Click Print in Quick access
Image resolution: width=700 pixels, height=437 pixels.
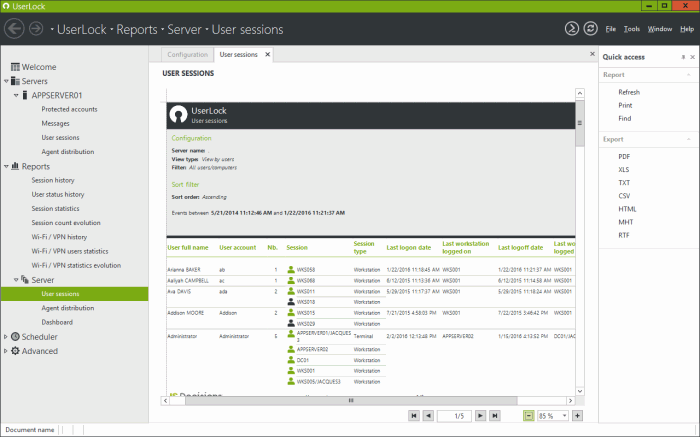point(625,105)
